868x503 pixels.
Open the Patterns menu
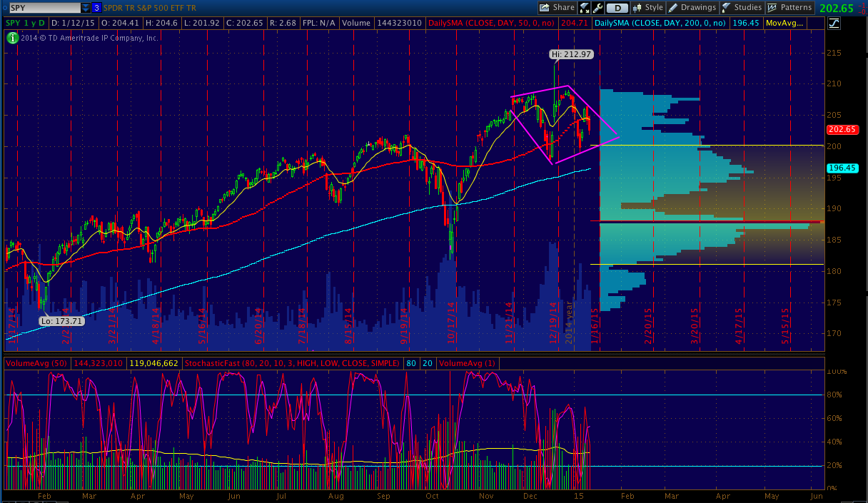click(789, 8)
